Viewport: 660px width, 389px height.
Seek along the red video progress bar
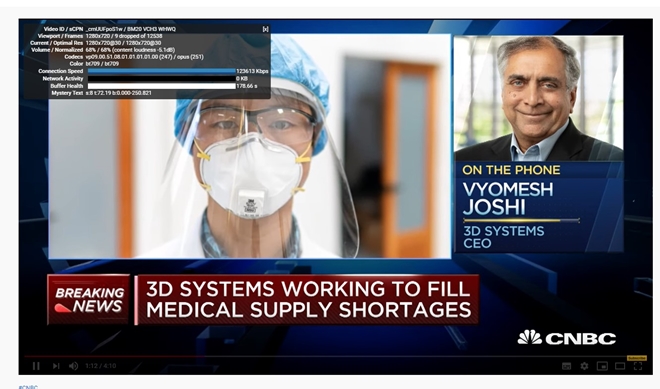[335, 356]
